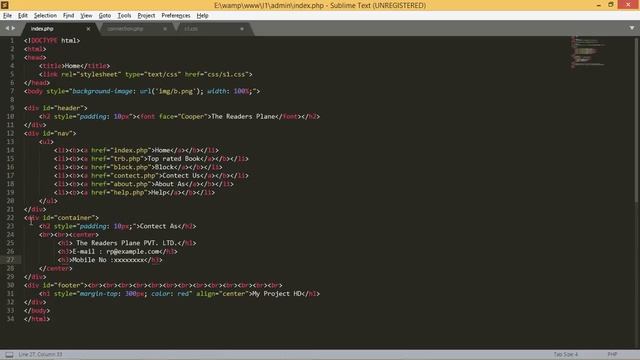Click 'about.php' href on line 18

pos(131,184)
